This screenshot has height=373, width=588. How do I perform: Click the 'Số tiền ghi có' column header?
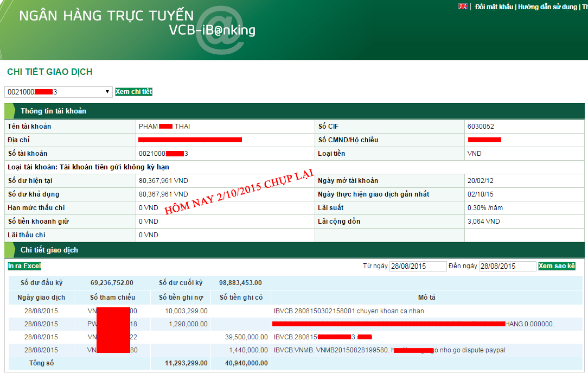[x=241, y=297]
